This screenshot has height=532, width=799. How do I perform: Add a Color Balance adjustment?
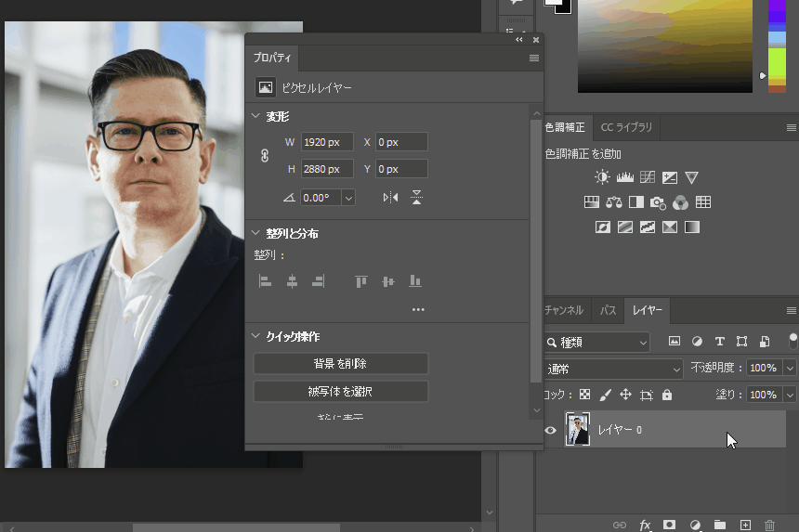pyautogui.click(x=614, y=202)
